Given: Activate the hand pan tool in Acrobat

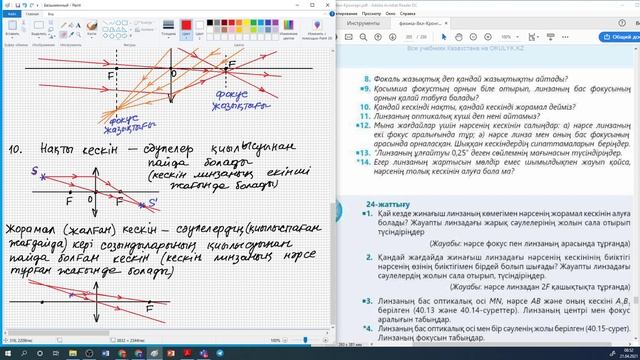Looking at the screenshot, I should click(x=458, y=37).
